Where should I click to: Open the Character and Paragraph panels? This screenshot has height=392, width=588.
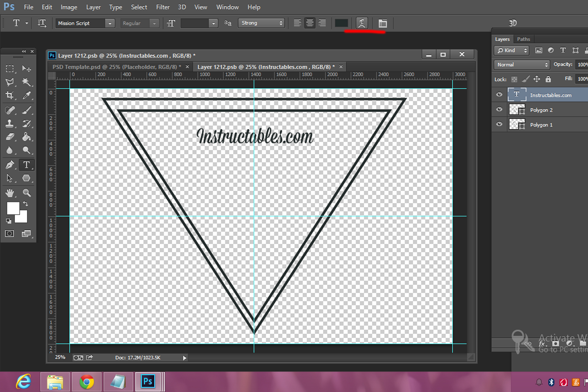tap(383, 23)
